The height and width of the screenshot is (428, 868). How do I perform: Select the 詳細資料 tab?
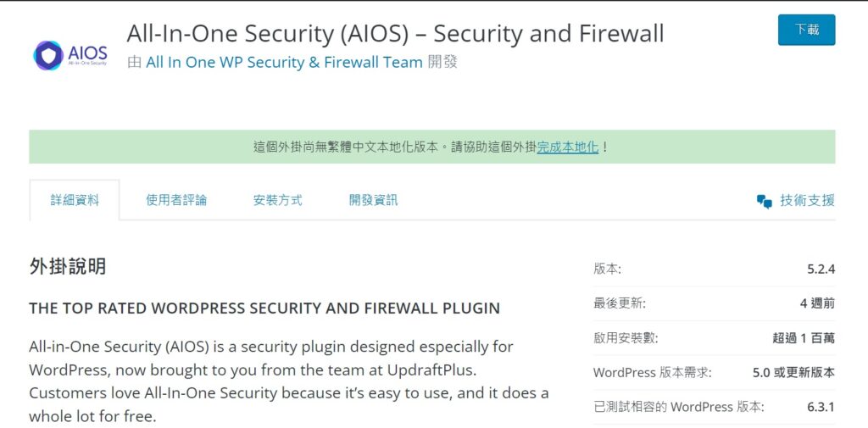click(75, 200)
